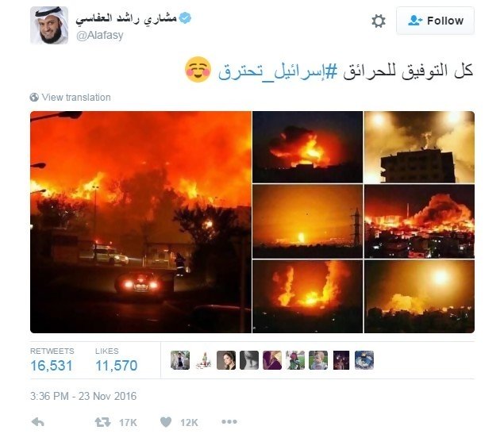This screenshot has width=504, height=434.
Task: Select the first liker avatar thumbnail
Action: coord(180,360)
